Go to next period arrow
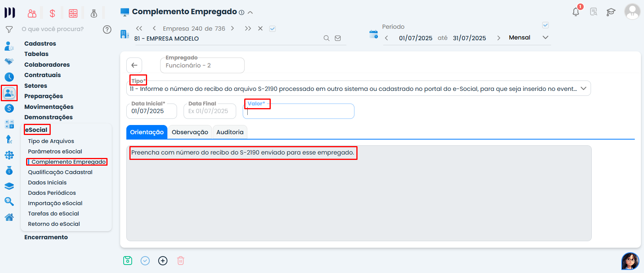Image resolution: width=644 pixels, height=273 pixels. pos(499,38)
